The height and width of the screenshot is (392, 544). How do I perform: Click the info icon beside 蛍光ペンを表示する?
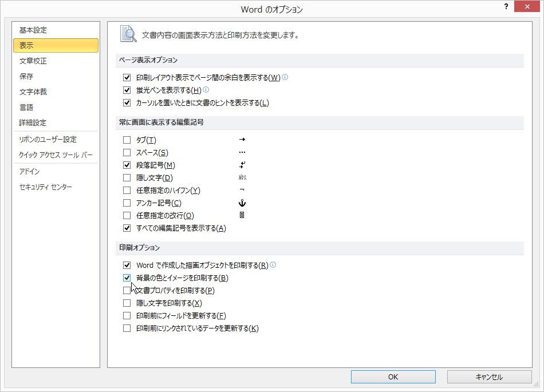tap(206, 90)
